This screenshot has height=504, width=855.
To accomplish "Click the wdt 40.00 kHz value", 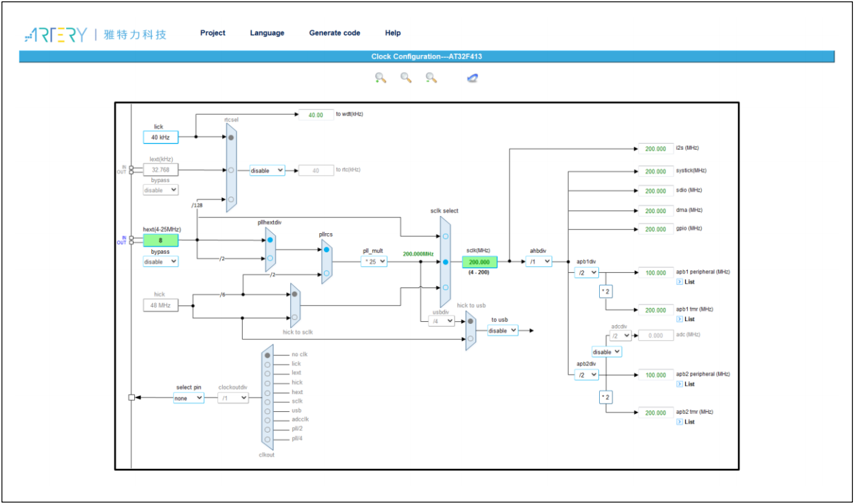I will 316,115.
